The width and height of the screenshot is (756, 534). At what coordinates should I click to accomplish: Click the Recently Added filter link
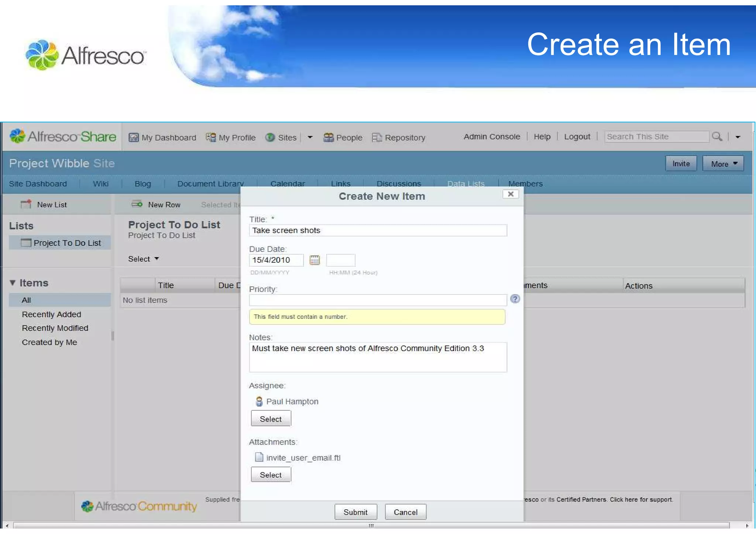pyautogui.click(x=51, y=314)
